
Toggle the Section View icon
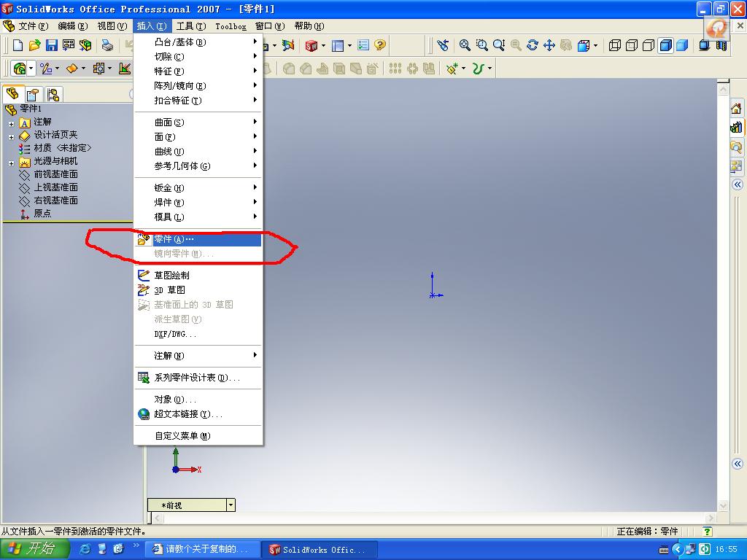coord(721,45)
